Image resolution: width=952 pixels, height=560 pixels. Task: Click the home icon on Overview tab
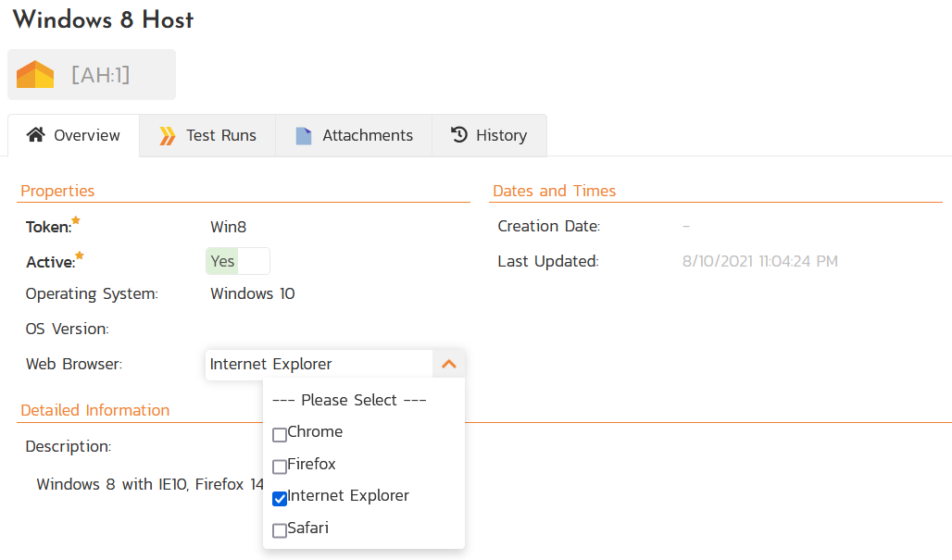(x=36, y=135)
